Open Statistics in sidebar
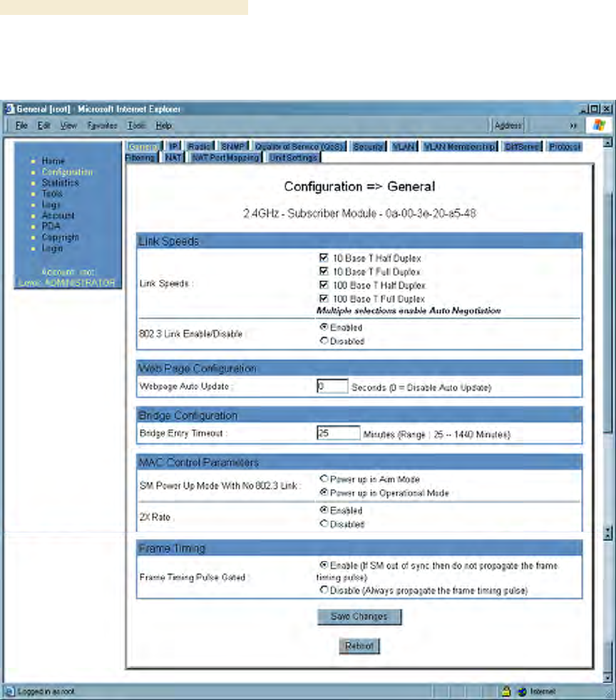The height and width of the screenshot is (700, 616). tap(61, 182)
